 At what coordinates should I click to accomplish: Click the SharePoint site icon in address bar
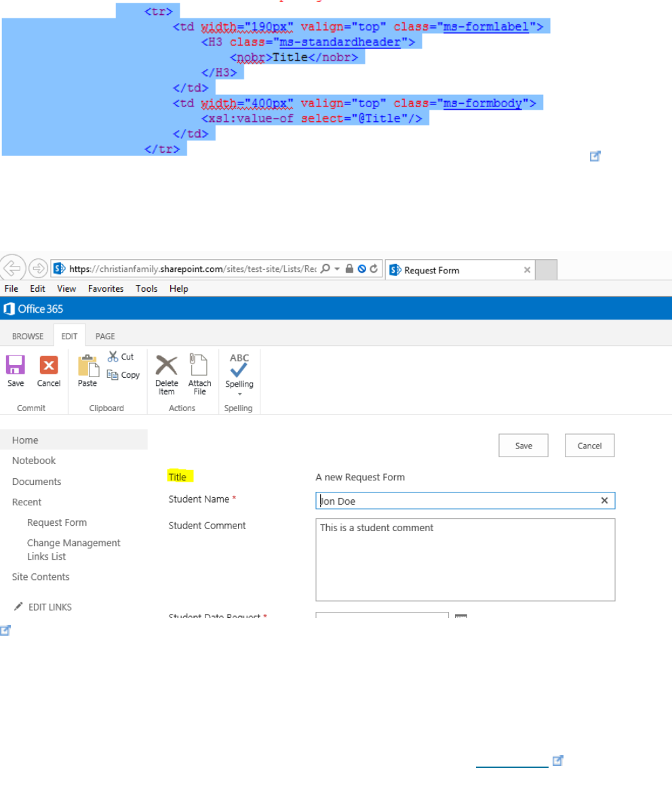coord(60,269)
